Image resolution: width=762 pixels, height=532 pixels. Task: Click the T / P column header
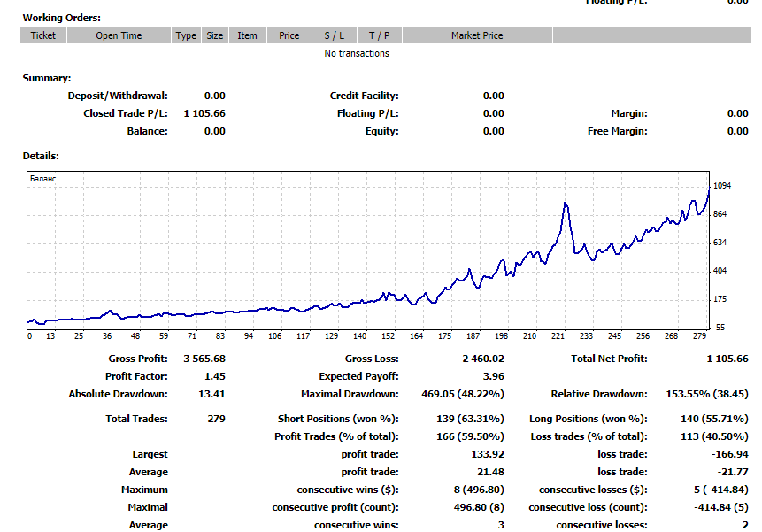click(x=379, y=35)
